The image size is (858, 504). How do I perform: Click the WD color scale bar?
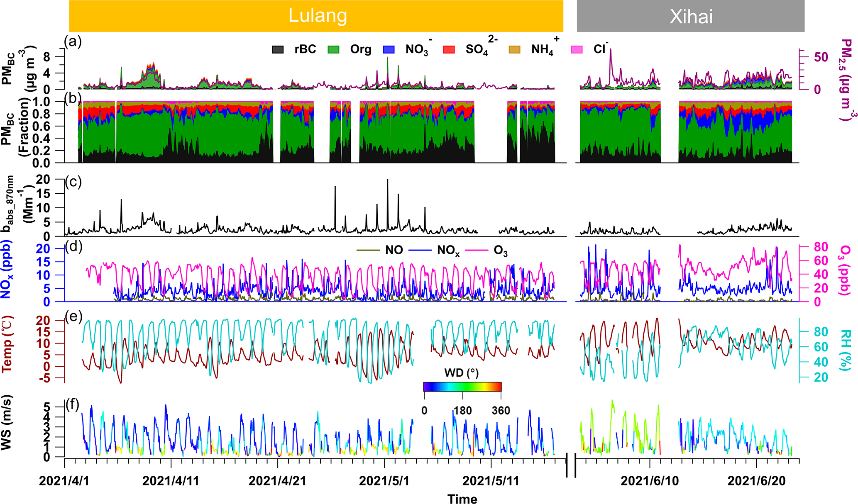462,387
